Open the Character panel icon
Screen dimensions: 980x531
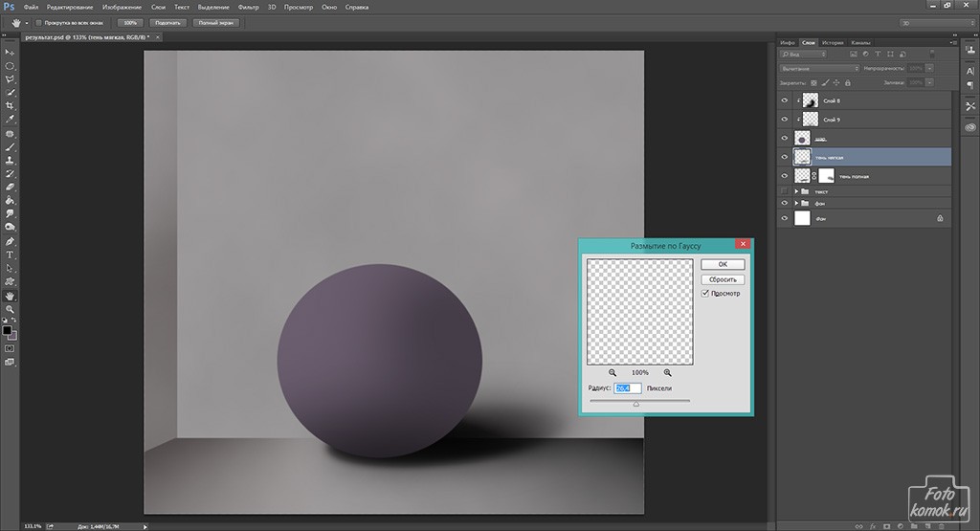click(x=970, y=71)
